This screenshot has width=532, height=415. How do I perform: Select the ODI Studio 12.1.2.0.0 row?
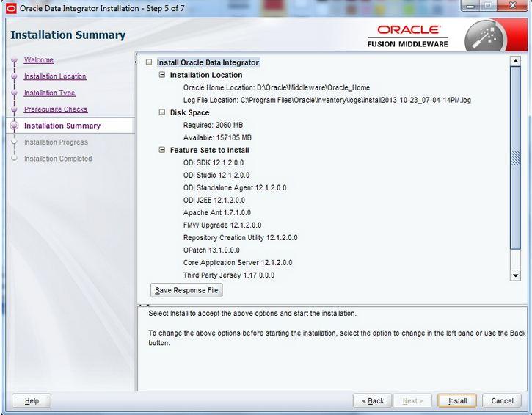[x=216, y=176]
